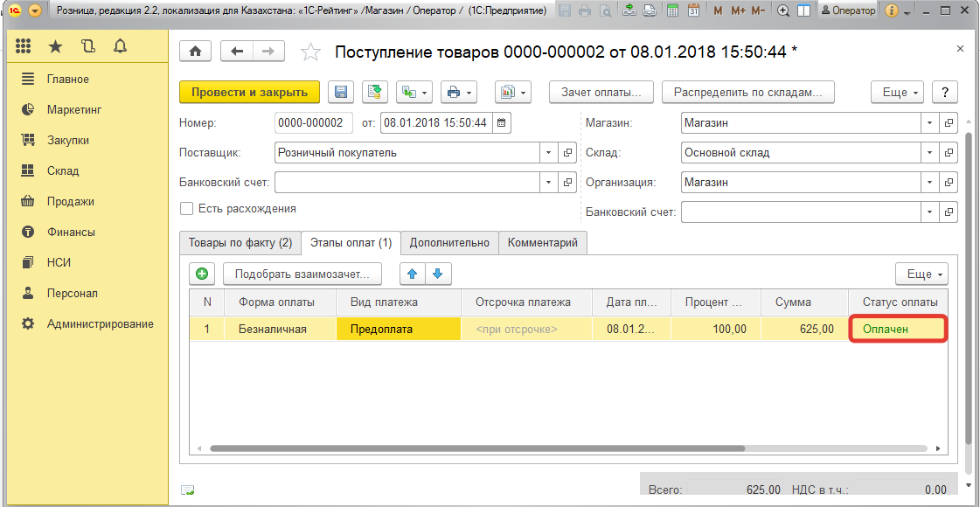Screen dimensions: 980x507
Task: Click the save document floppy disk icon
Action: point(341,92)
